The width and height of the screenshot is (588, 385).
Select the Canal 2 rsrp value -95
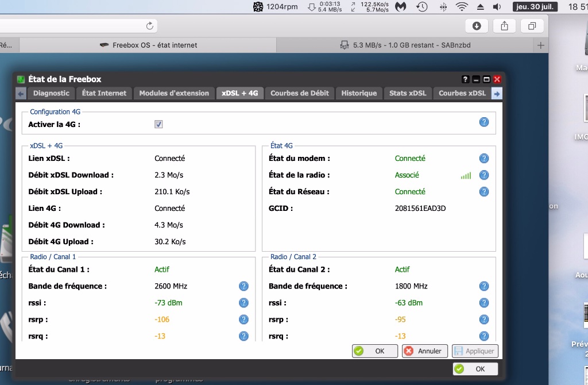(400, 319)
